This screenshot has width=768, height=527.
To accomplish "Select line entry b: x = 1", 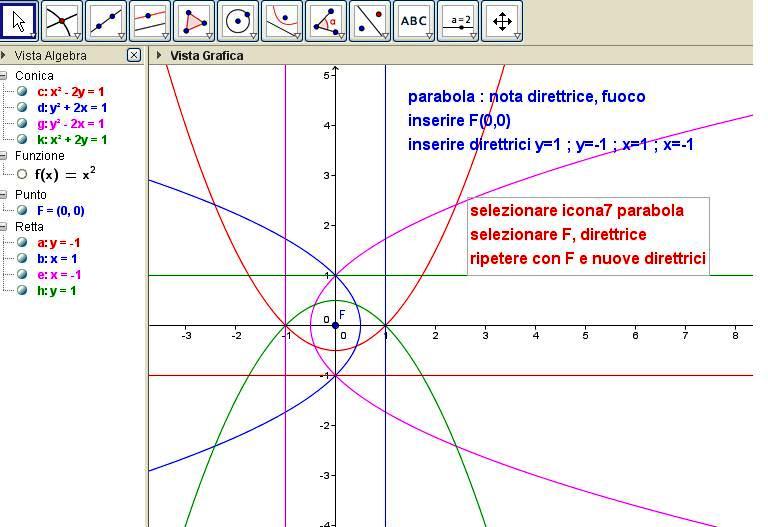I will click(x=57, y=259).
